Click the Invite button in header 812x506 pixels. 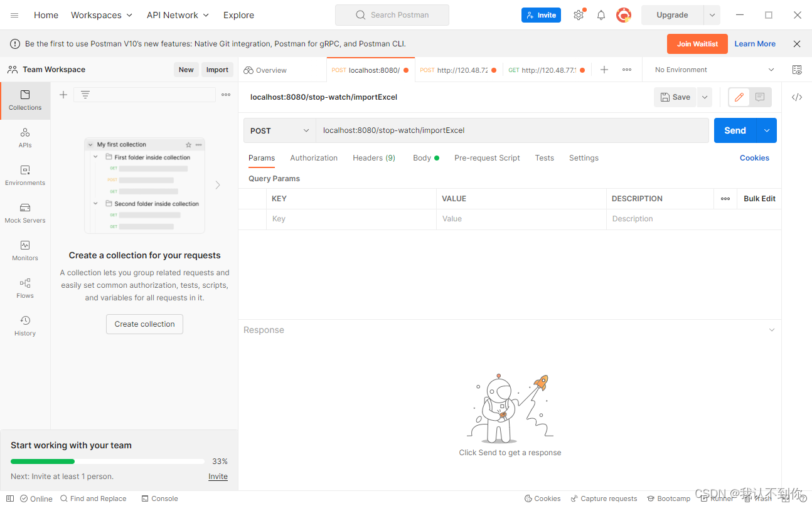tap(541, 15)
